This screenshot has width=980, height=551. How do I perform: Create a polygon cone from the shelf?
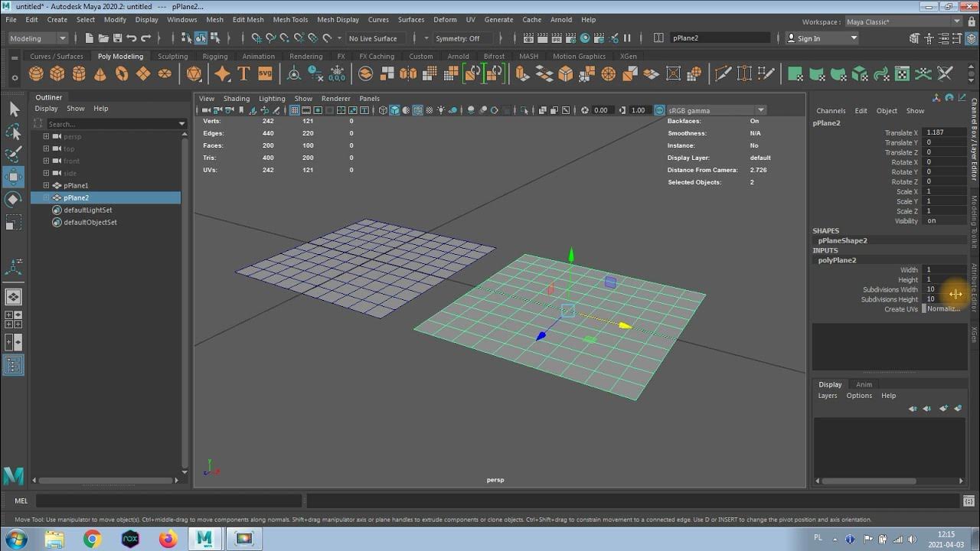coord(100,73)
